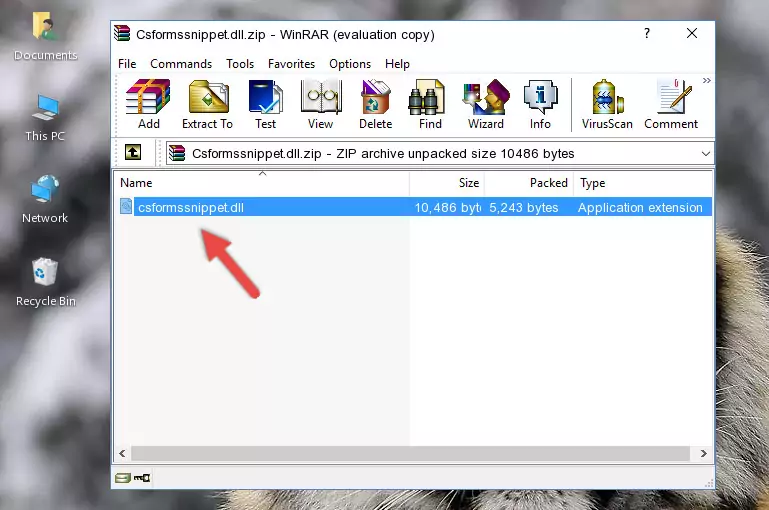The width and height of the screenshot is (769, 510).
Task: Click the key password icon in status bar
Action: tap(142, 477)
